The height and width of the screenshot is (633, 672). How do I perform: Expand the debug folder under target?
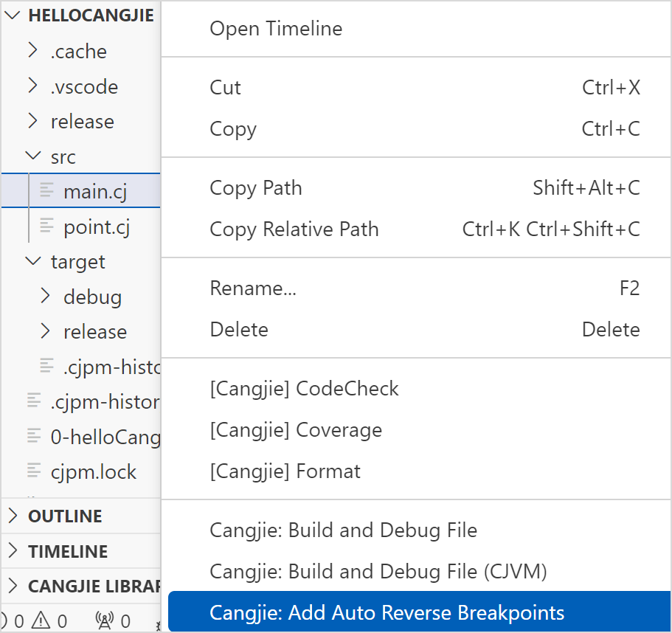click(45, 297)
